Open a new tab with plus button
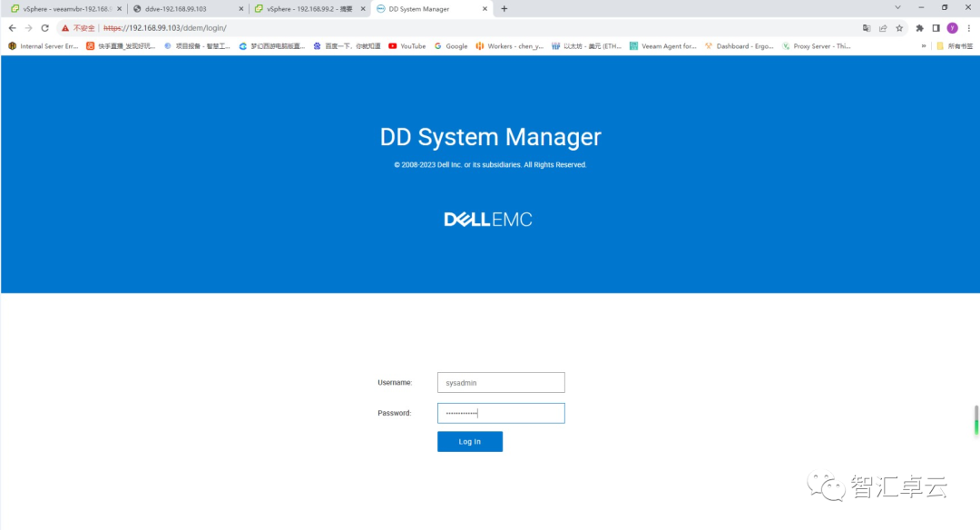 pos(505,9)
